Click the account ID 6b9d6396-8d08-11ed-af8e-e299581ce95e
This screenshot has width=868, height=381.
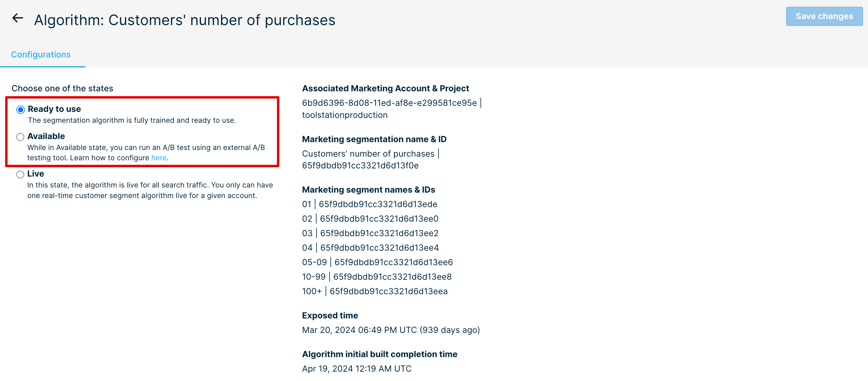[x=389, y=103]
